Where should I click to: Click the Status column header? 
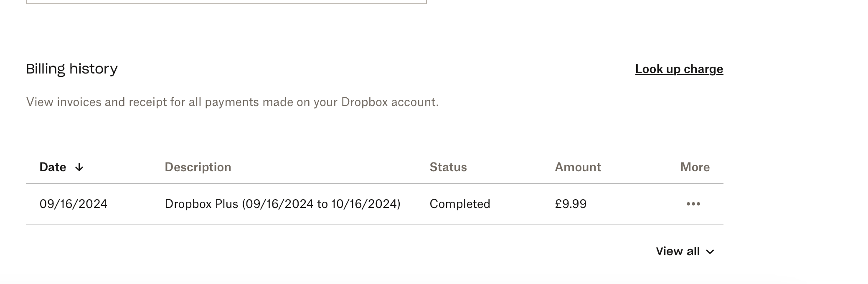[x=448, y=167]
